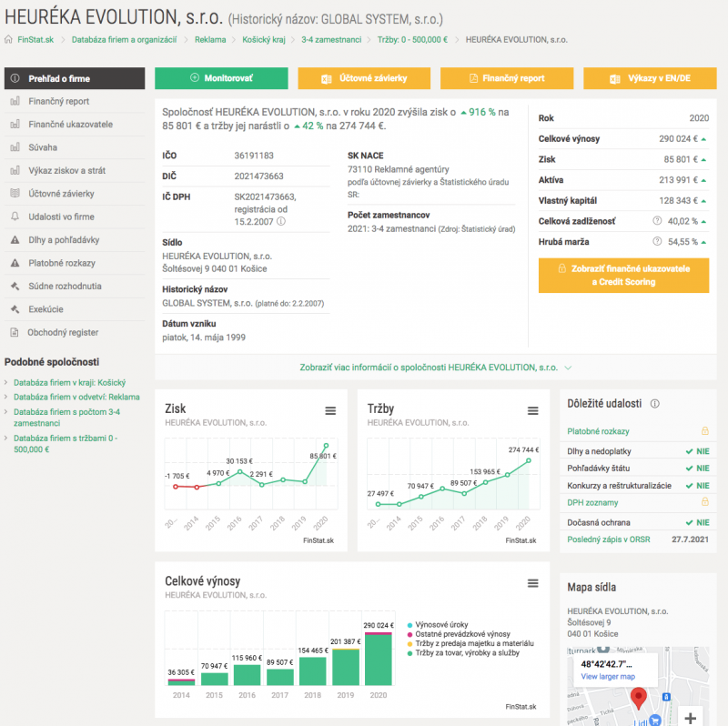Click the info icon beside IČ DPH registration
Image resolution: width=728 pixels, height=726 pixels.
[x=281, y=221]
